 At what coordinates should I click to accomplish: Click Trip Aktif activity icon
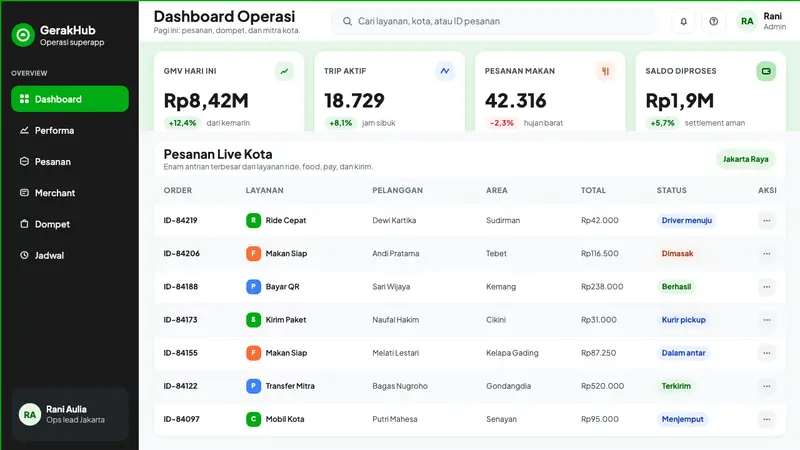click(x=445, y=71)
